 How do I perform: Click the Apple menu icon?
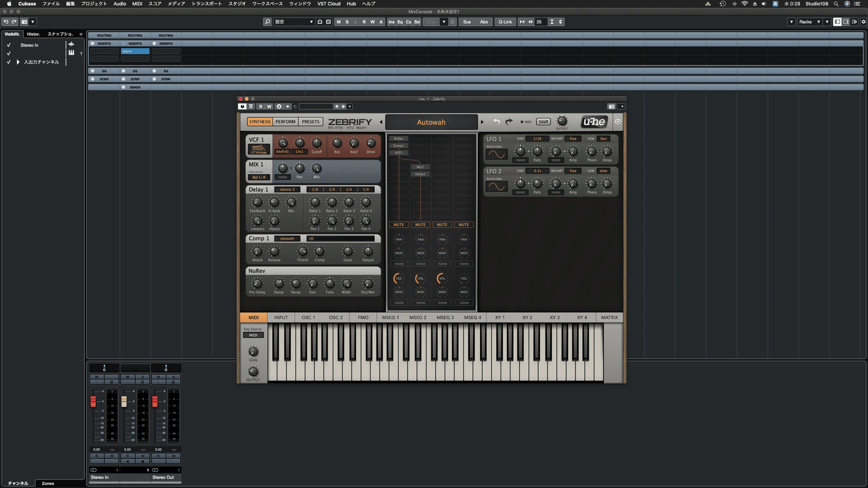click(x=9, y=4)
